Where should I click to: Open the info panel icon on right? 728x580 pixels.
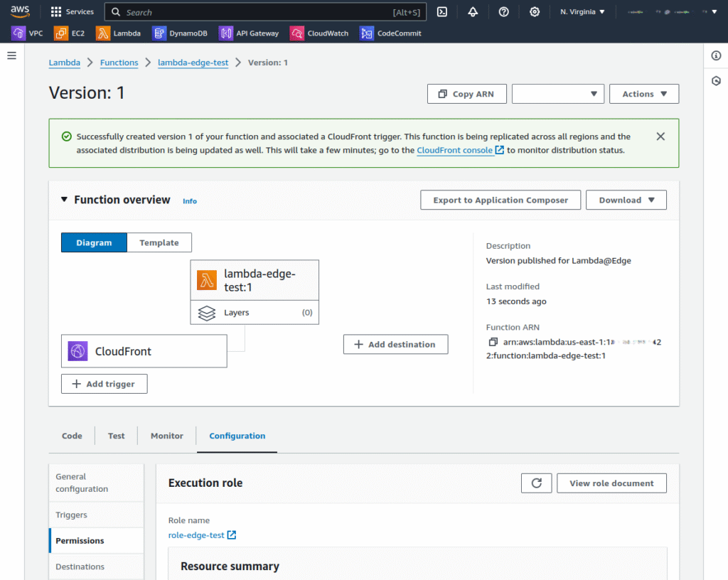[x=716, y=55]
